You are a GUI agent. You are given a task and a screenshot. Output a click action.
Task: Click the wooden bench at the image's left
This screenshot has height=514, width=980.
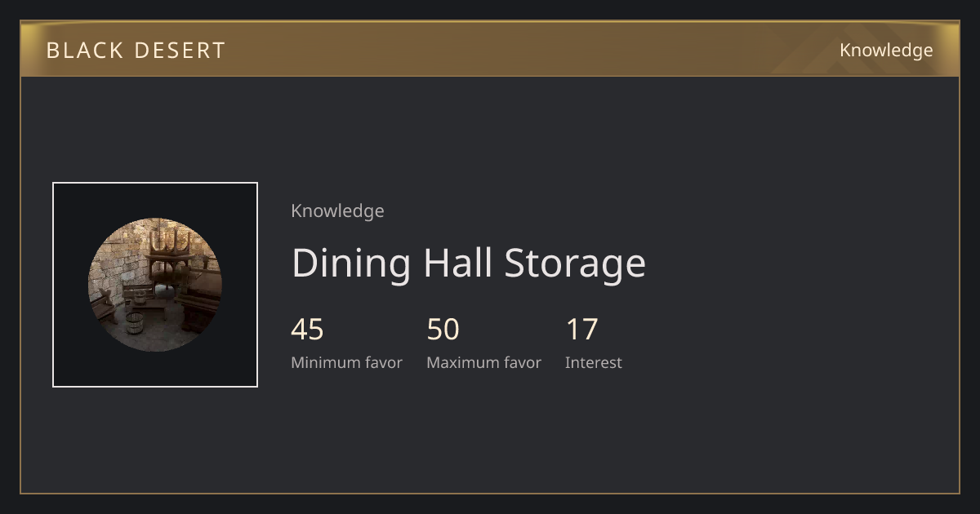coord(104,308)
